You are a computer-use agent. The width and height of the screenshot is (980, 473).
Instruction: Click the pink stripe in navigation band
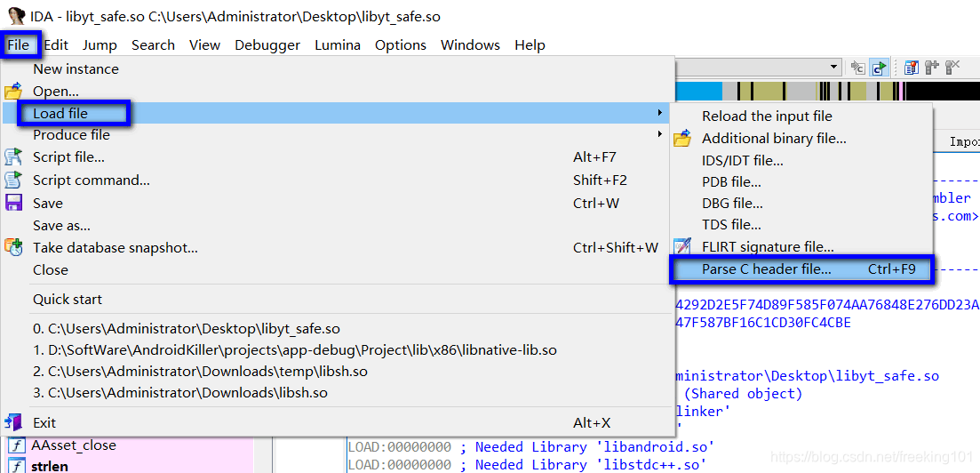click(x=899, y=91)
